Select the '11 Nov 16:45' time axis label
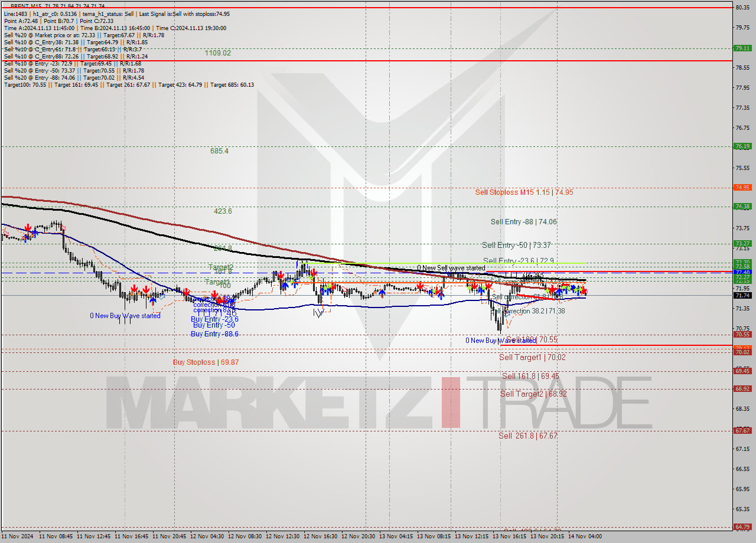Image resolution: width=756 pixels, height=543 pixels. pos(131,537)
